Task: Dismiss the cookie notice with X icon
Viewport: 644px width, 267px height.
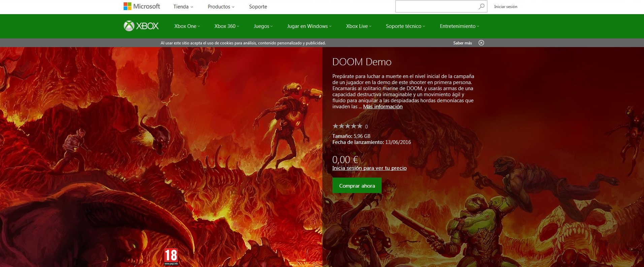Action: tap(481, 43)
